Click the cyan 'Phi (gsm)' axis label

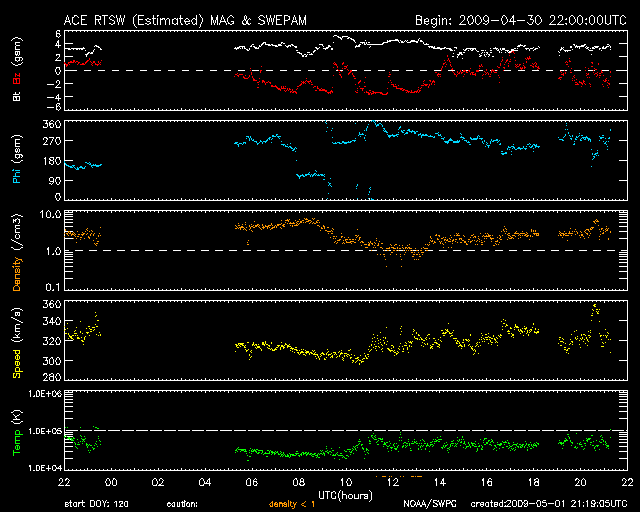pos(17,159)
